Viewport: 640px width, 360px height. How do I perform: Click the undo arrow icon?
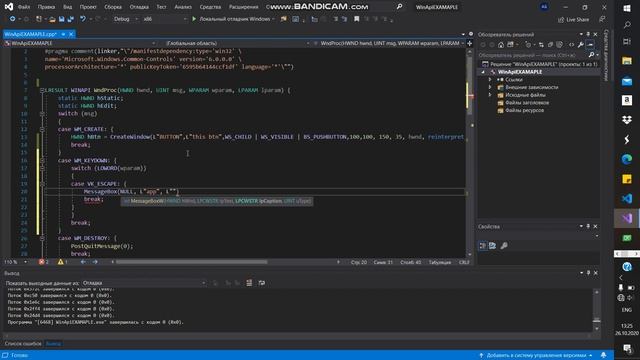[83, 19]
